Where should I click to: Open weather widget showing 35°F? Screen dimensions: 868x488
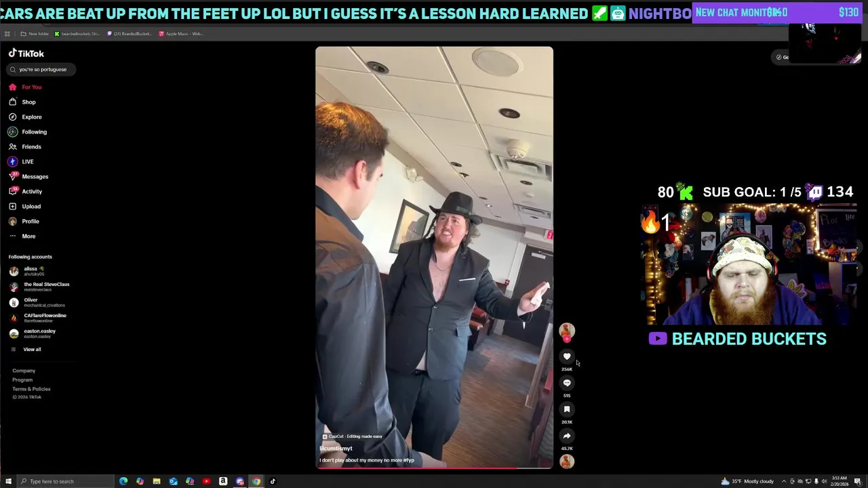(747, 481)
